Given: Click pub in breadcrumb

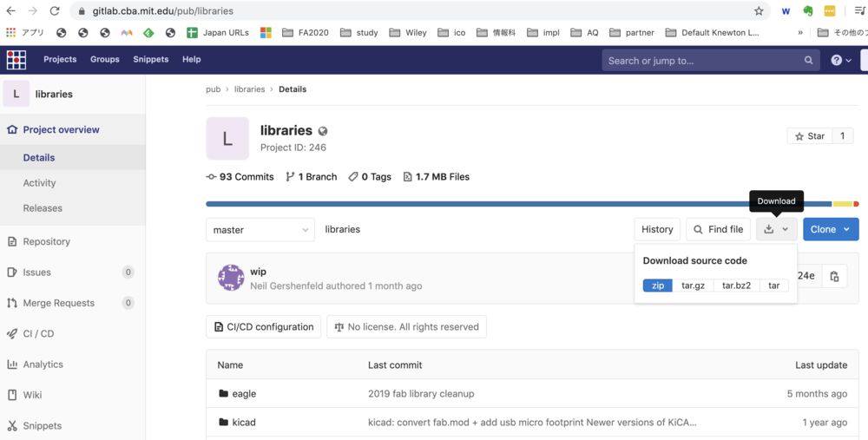Looking at the screenshot, I should click(x=214, y=89).
